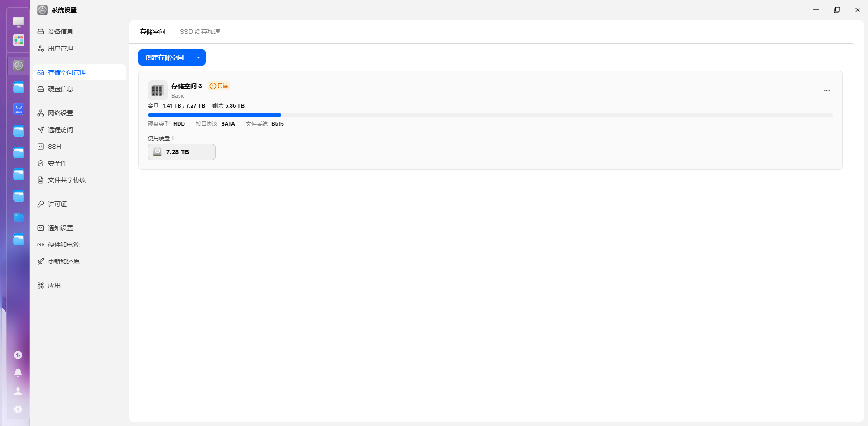Switch to the 存储空间 tab

153,32
